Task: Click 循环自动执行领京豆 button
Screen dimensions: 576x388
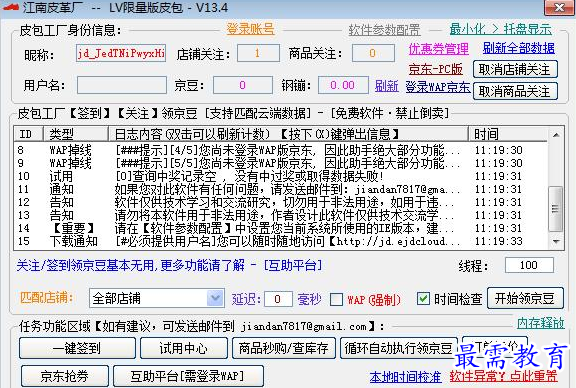Action: [399, 348]
